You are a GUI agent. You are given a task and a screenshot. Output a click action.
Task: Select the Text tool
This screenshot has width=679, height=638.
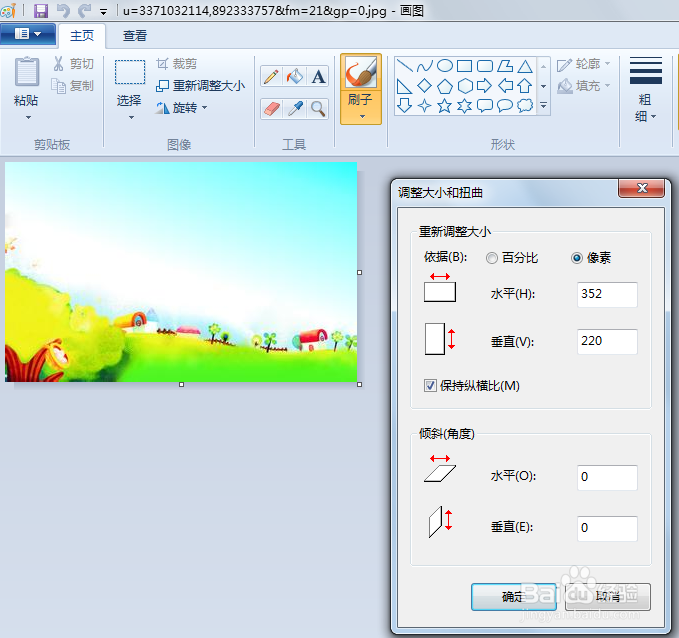[x=318, y=77]
